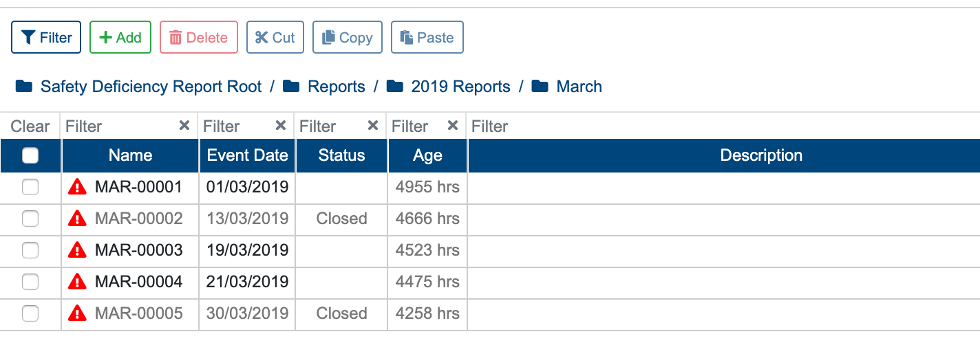Screen dimensions: 980x356
Task: Open report MAR-00001
Action: 139,187
